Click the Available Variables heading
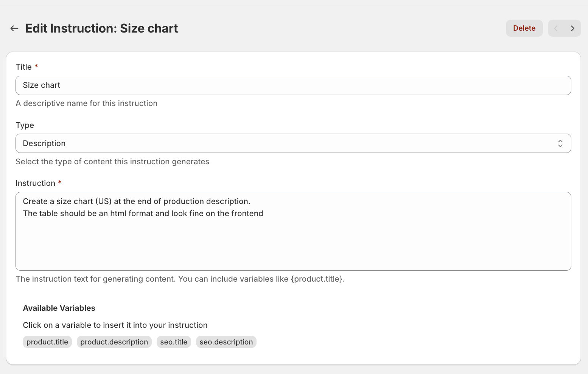 (59, 308)
